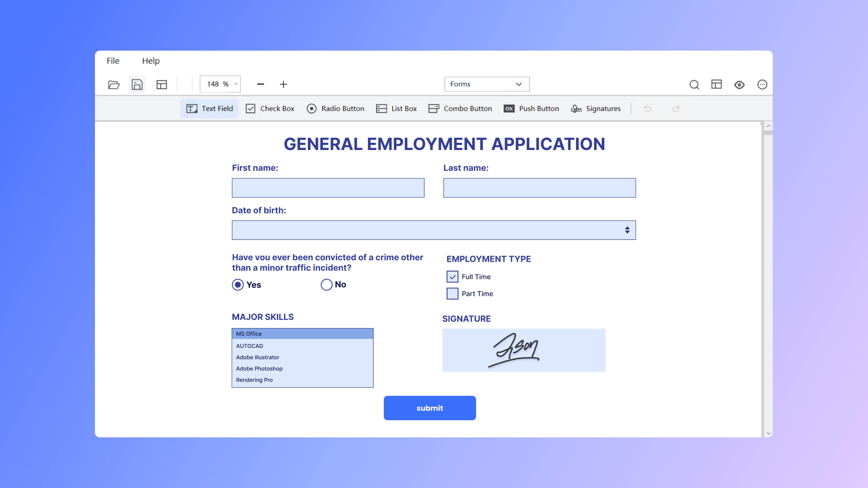868x488 pixels.
Task: Open the Date of birth combo box
Action: [627, 230]
